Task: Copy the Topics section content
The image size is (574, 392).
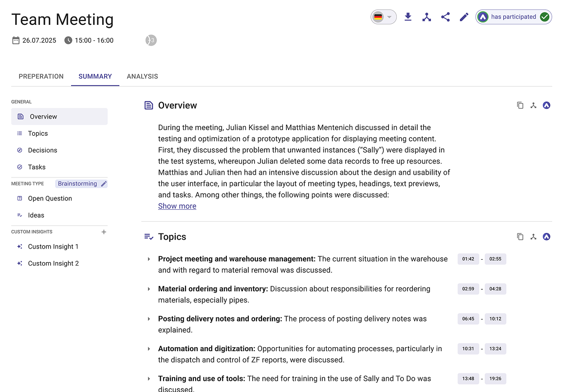Action: coord(520,237)
